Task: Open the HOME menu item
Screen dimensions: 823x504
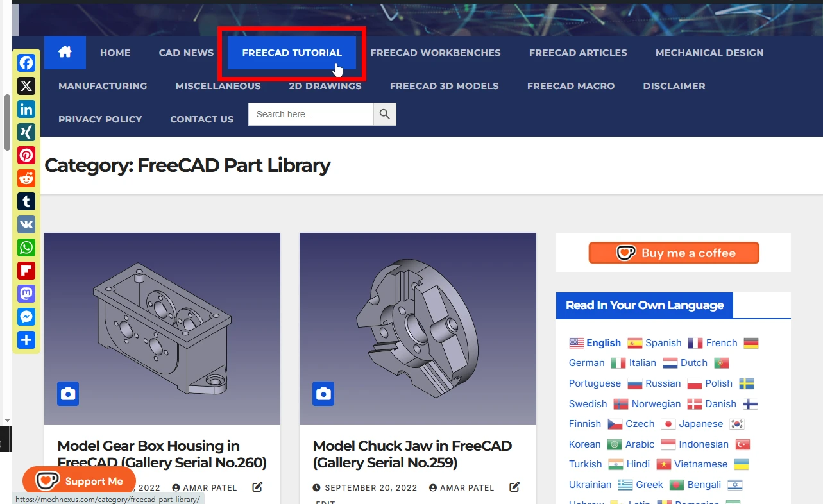Action: (x=115, y=53)
